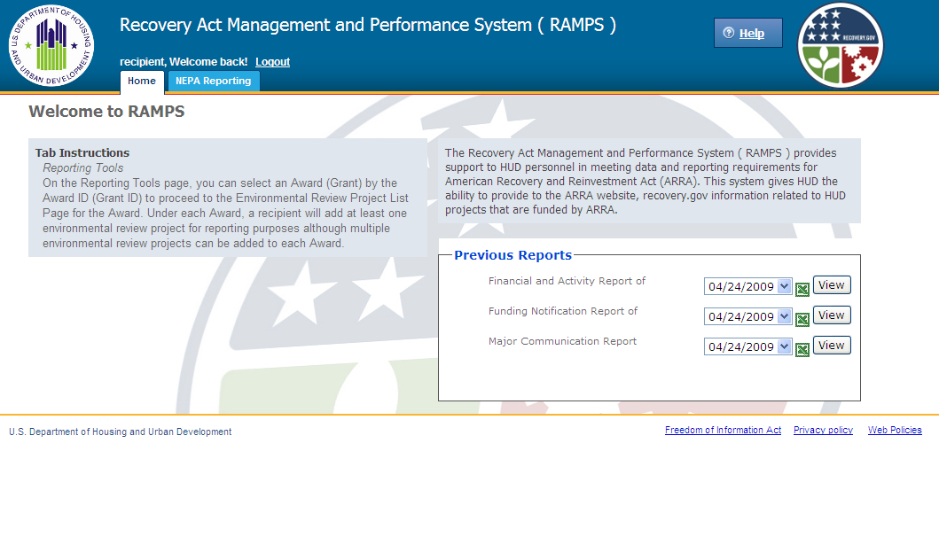This screenshot has height=560, width=939.
Task: Click the 'Tab Instructions' heading
Action: 82,152
